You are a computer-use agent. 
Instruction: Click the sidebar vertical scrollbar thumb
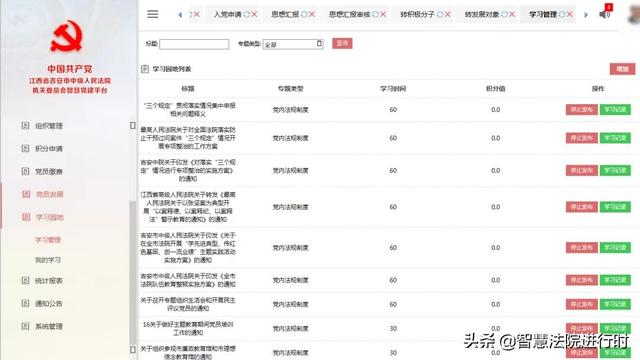click(133, 273)
